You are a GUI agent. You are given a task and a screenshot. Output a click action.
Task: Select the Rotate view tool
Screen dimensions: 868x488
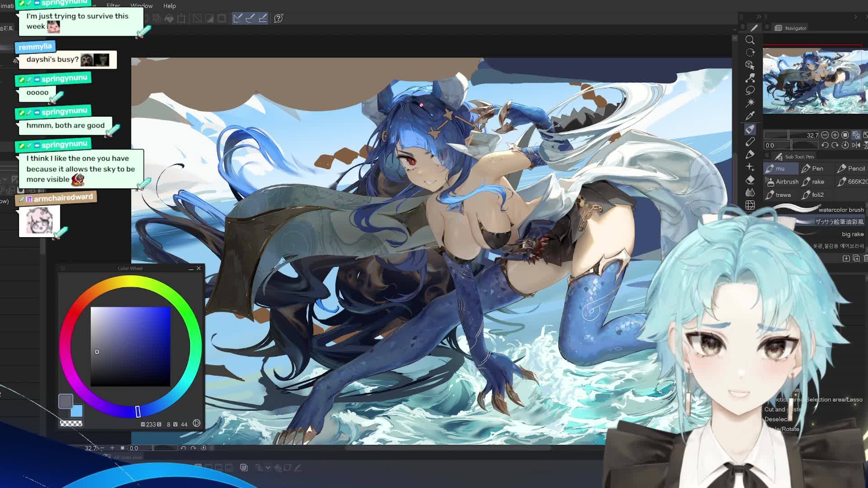(750, 52)
